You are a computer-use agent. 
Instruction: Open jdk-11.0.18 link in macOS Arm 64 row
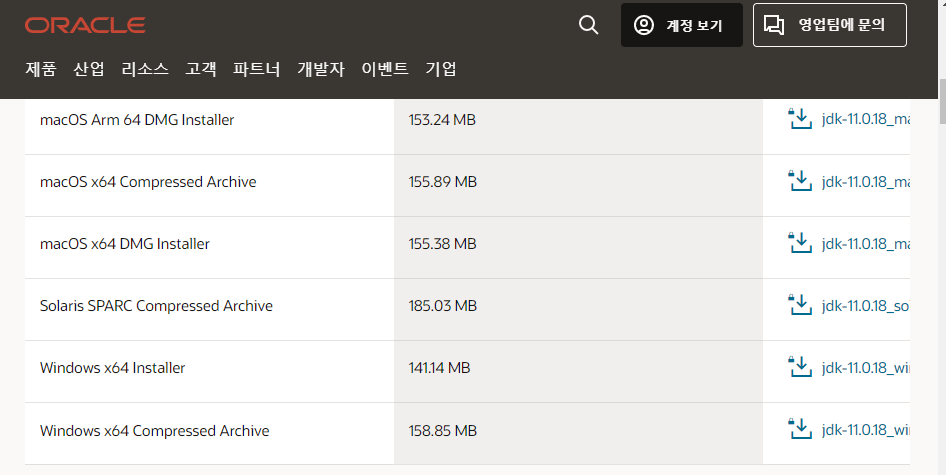click(866, 119)
